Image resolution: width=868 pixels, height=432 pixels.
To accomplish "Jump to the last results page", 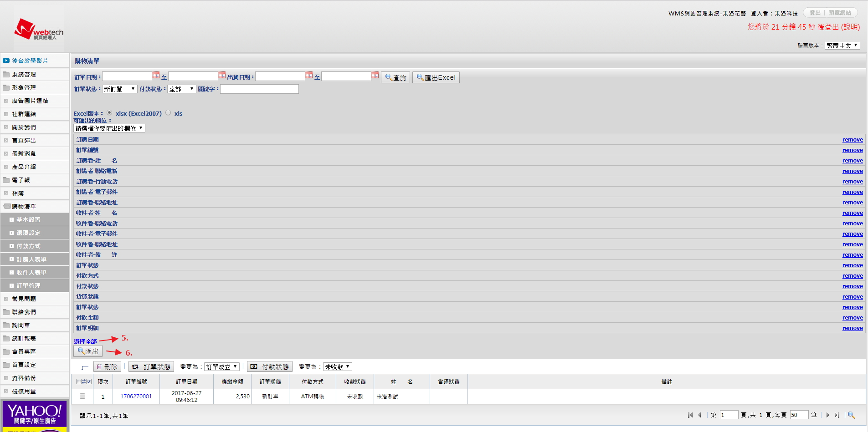I will click(x=837, y=415).
